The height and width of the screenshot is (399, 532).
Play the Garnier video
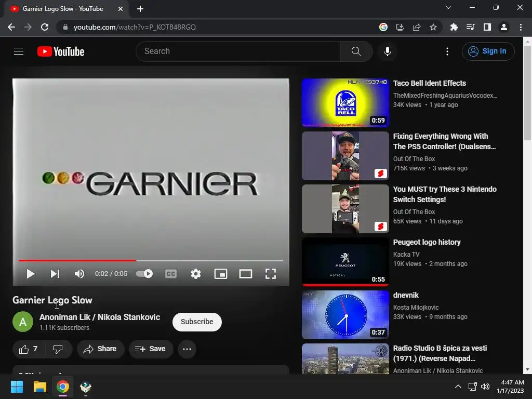point(30,274)
